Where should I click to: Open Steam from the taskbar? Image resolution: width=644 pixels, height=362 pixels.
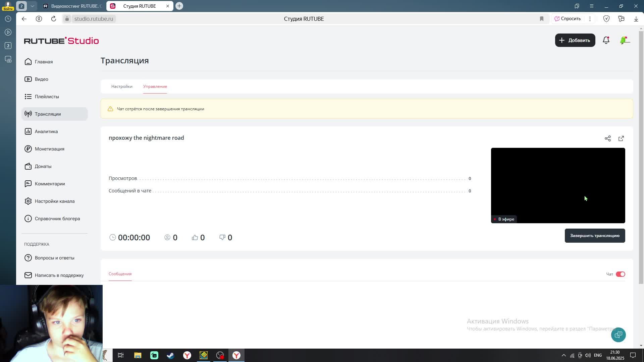click(x=170, y=355)
